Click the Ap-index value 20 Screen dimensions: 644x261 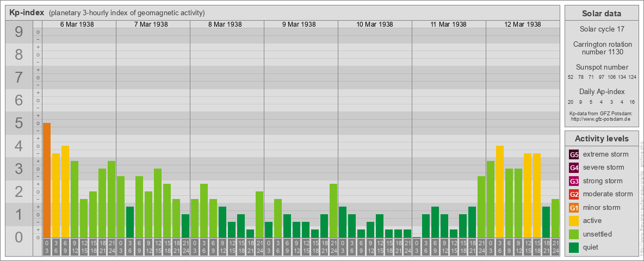571,102
